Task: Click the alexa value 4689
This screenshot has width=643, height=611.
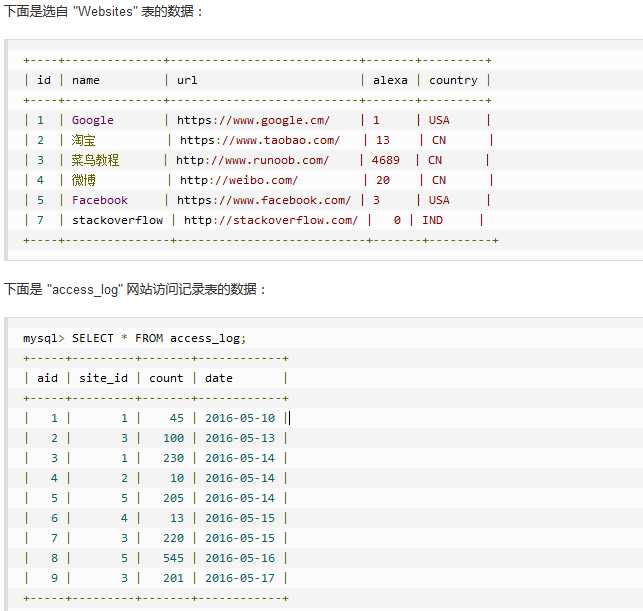Action: (385, 160)
